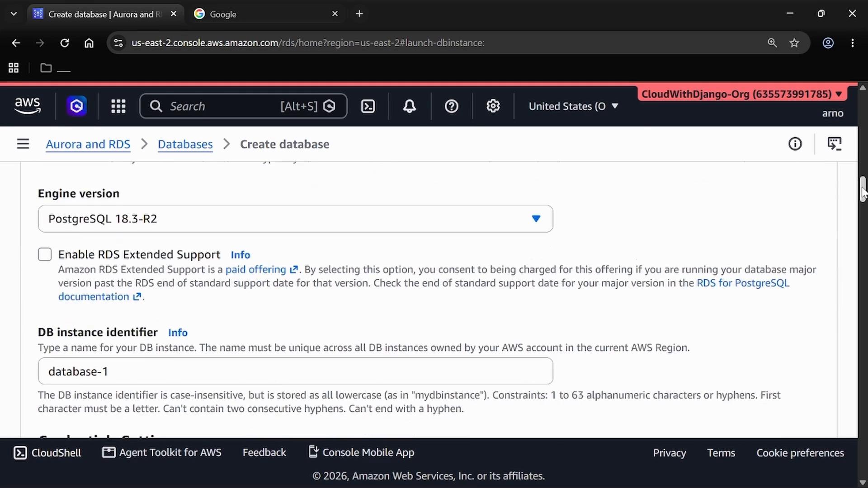Open the browser profile icon
The height and width of the screenshot is (488, 868).
[828, 43]
